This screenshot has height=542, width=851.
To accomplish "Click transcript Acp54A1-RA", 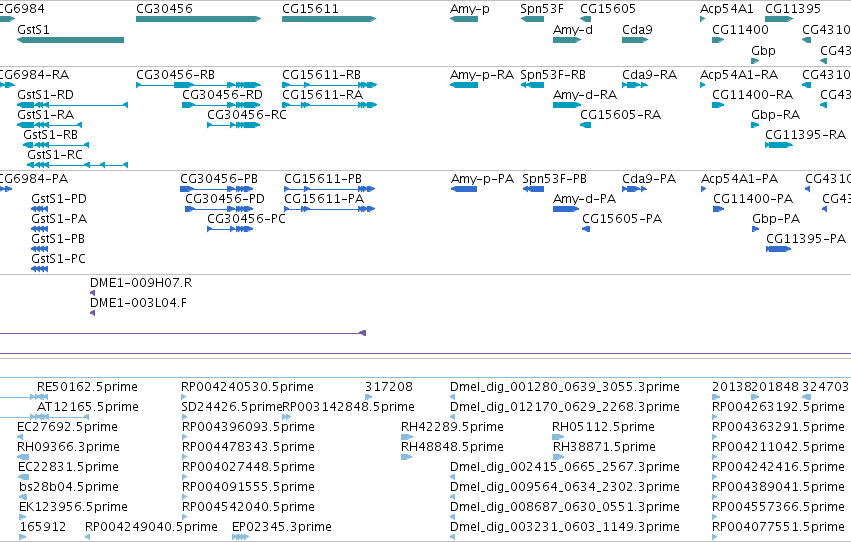I will click(x=739, y=75).
